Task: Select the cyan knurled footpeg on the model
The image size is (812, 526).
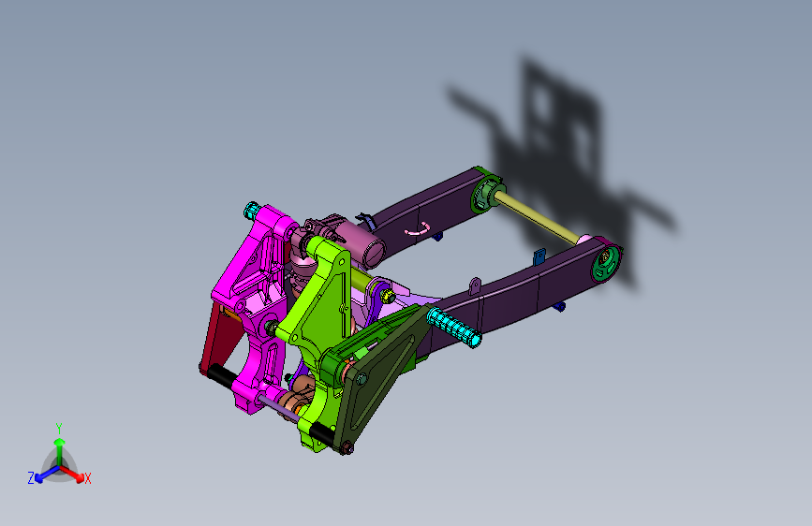Action: pyautogui.click(x=453, y=327)
